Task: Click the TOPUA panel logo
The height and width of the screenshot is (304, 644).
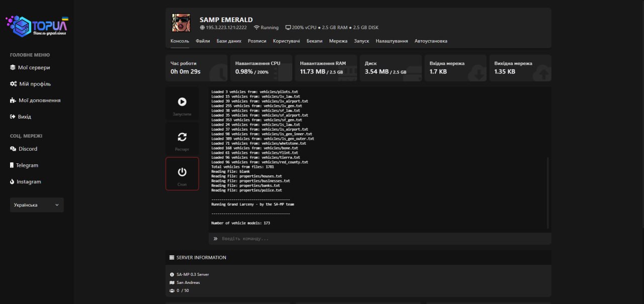Action: click(37, 26)
